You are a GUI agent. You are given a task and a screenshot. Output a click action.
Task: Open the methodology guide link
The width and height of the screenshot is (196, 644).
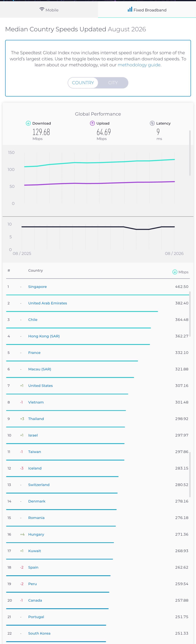139,65
